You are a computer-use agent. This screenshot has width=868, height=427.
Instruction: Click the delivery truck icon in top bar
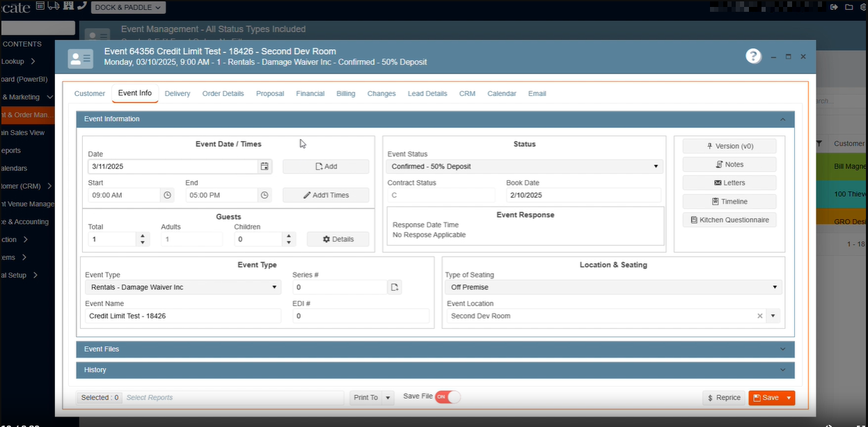pyautogui.click(x=54, y=6)
